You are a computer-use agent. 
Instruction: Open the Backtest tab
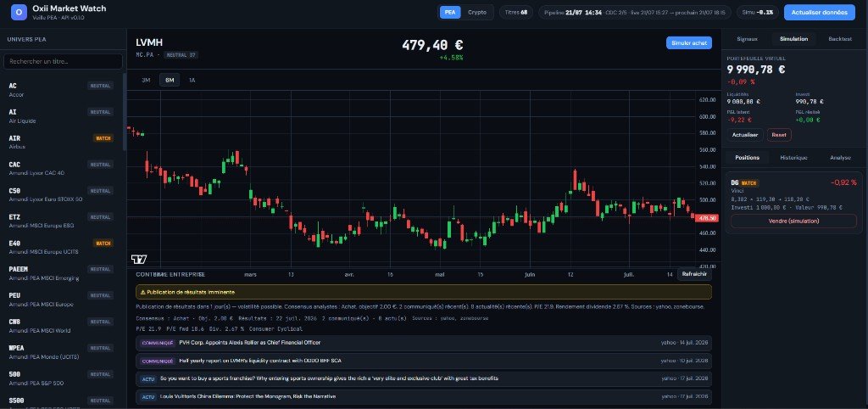pyautogui.click(x=840, y=39)
